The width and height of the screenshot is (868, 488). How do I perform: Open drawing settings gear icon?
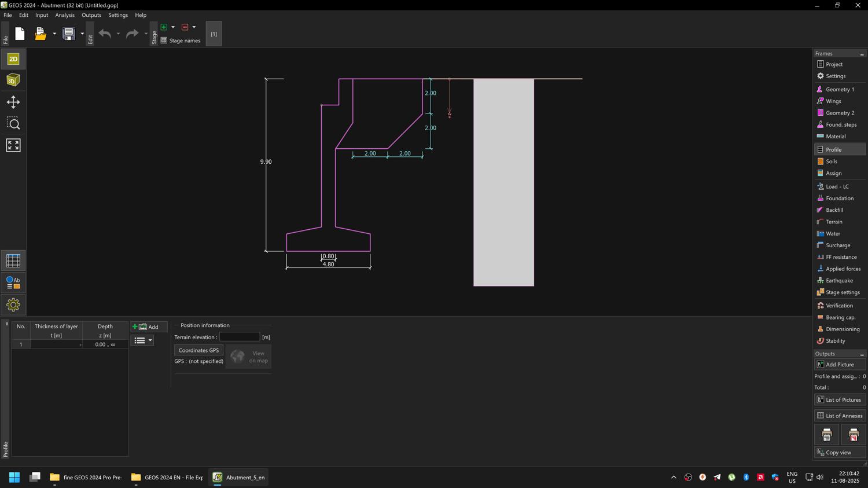click(x=13, y=304)
